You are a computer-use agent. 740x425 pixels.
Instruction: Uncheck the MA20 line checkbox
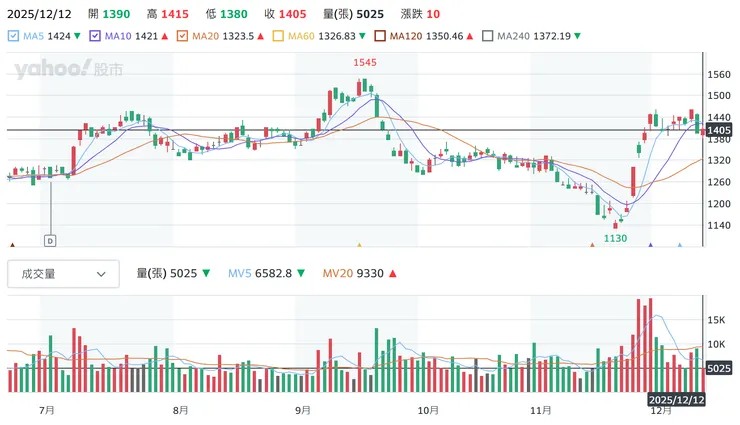click(x=183, y=36)
